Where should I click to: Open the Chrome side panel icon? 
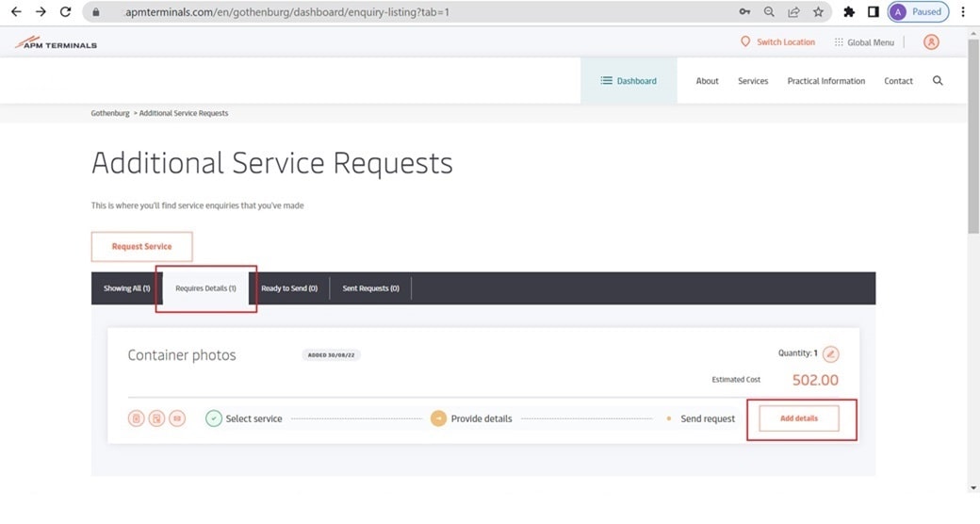coord(874,12)
